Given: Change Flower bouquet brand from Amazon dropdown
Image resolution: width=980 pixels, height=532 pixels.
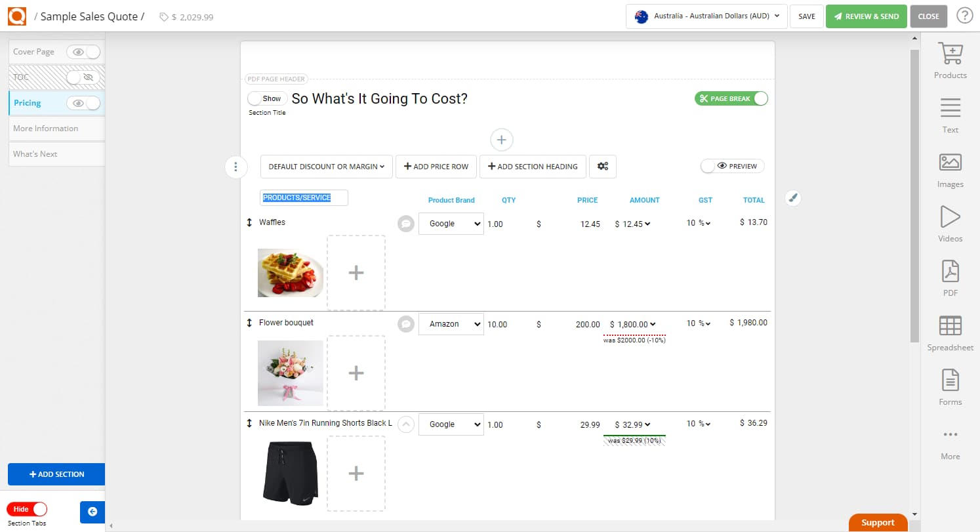Looking at the screenshot, I should point(451,323).
